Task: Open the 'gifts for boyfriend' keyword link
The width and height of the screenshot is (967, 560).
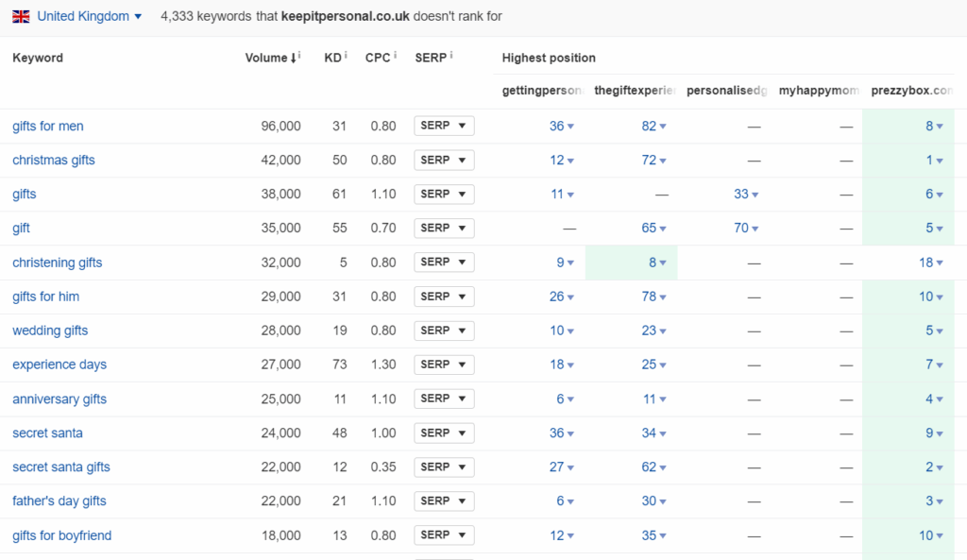Action: tap(61, 535)
